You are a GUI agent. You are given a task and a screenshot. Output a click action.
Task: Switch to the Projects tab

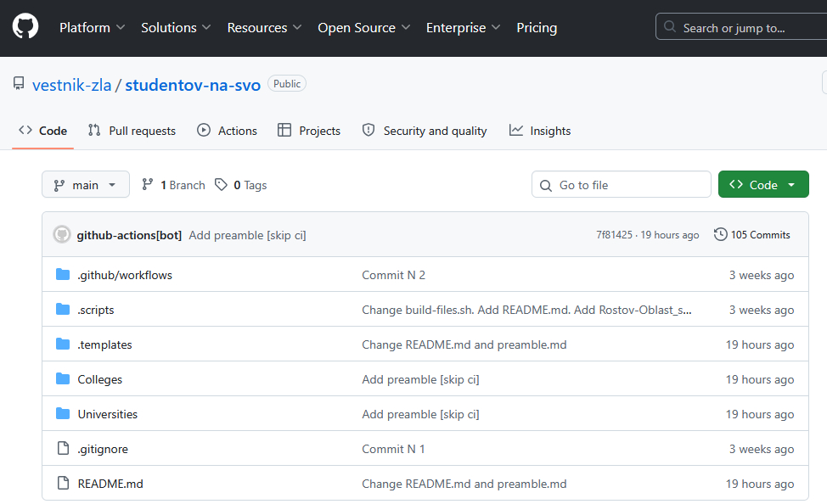click(x=309, y=130)
